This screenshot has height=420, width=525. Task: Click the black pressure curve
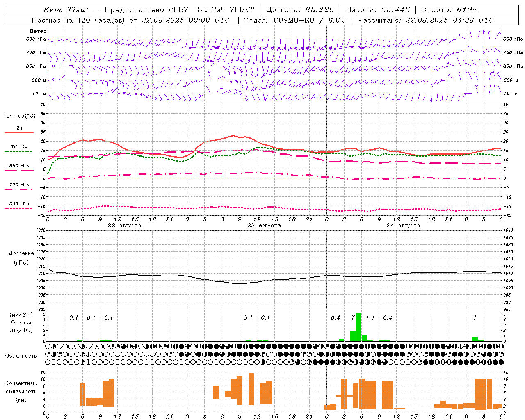pyautogui.click(x=274, y=280)
